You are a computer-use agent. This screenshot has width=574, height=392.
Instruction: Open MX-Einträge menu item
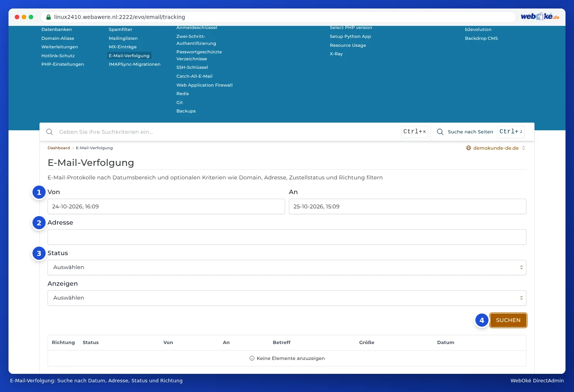tap(123, 47)
